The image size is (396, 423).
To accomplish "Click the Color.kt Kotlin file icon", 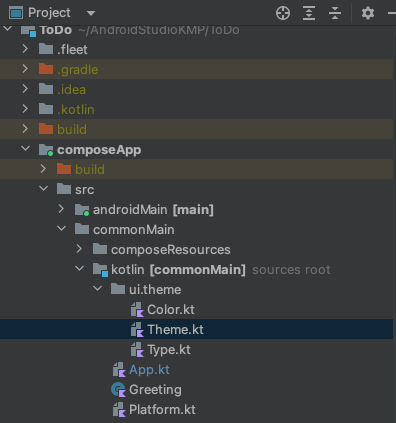I will 137,309.
